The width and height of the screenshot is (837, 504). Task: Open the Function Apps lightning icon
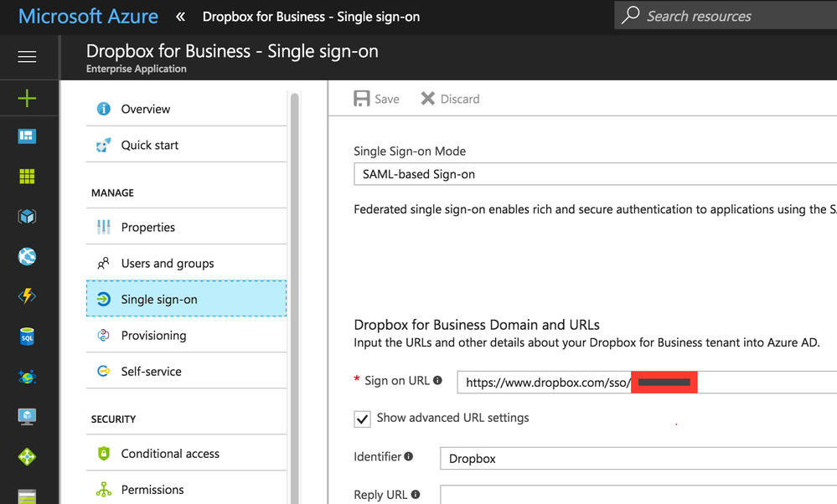(x=27, y=296)
